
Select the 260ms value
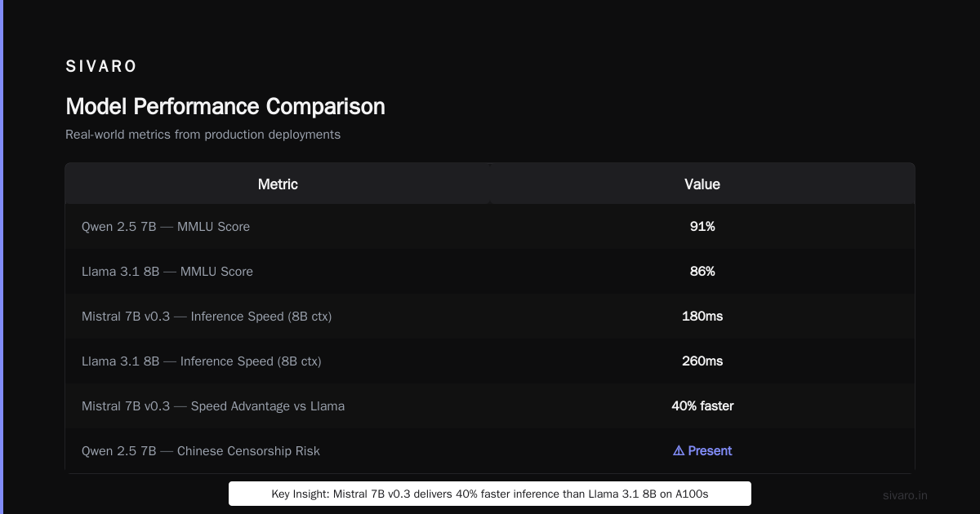click(x=702, y=361)
